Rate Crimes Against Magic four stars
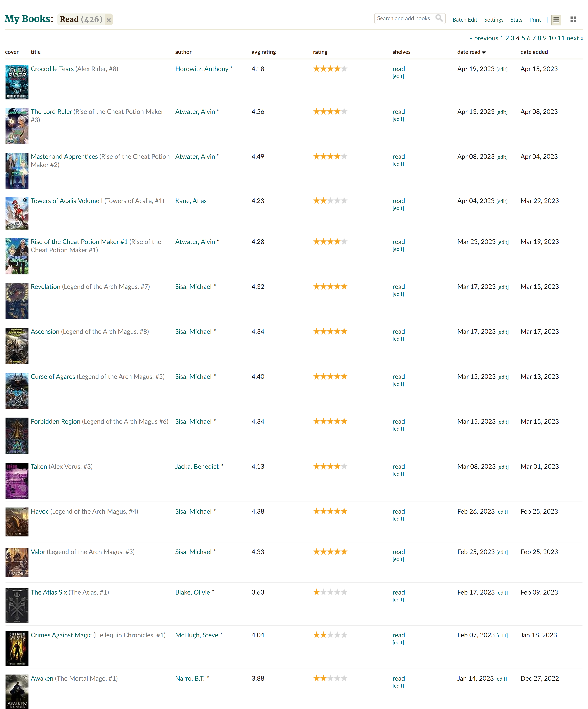Image resolution: width=588 pixels, height=709 pixels. (x=337, y=635)
